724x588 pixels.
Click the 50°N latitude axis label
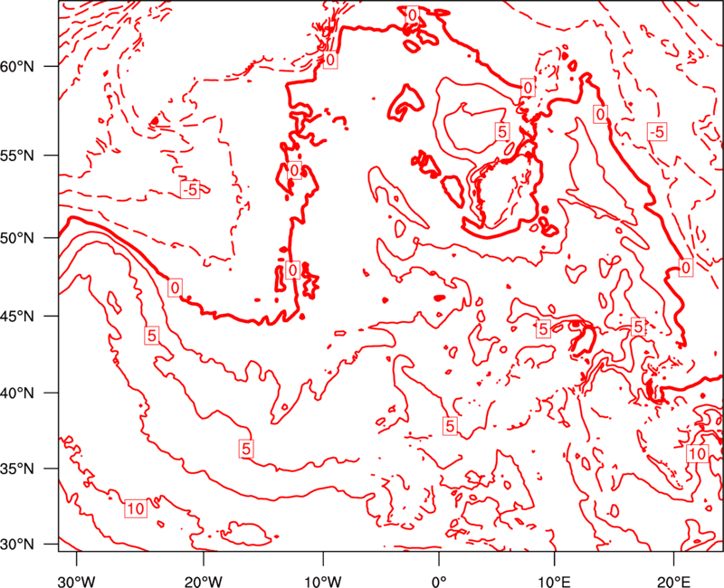17,238
